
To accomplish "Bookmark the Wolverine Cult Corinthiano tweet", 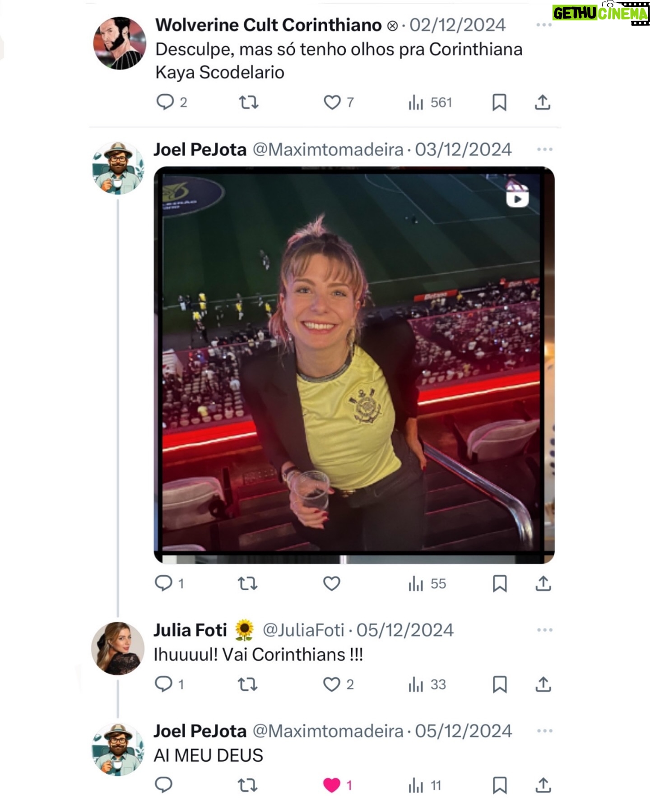I will tap(499, 102).
